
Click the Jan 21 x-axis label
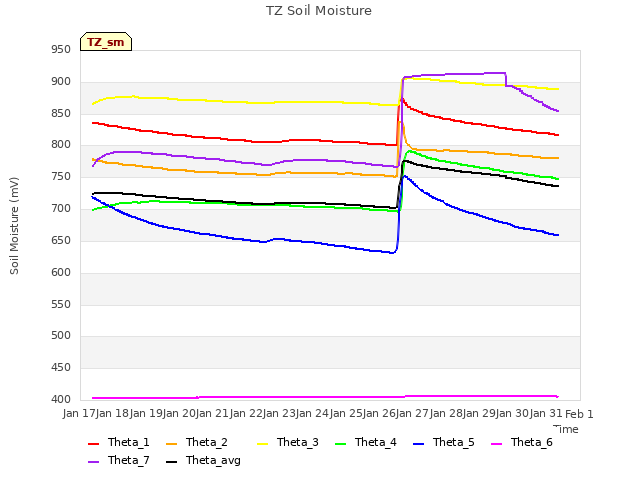point(212,414)
